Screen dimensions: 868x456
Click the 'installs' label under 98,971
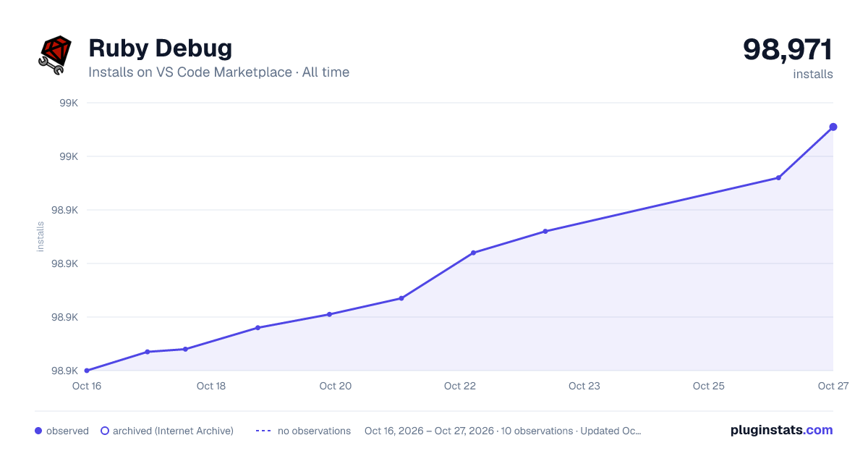(x=813, y=74)
